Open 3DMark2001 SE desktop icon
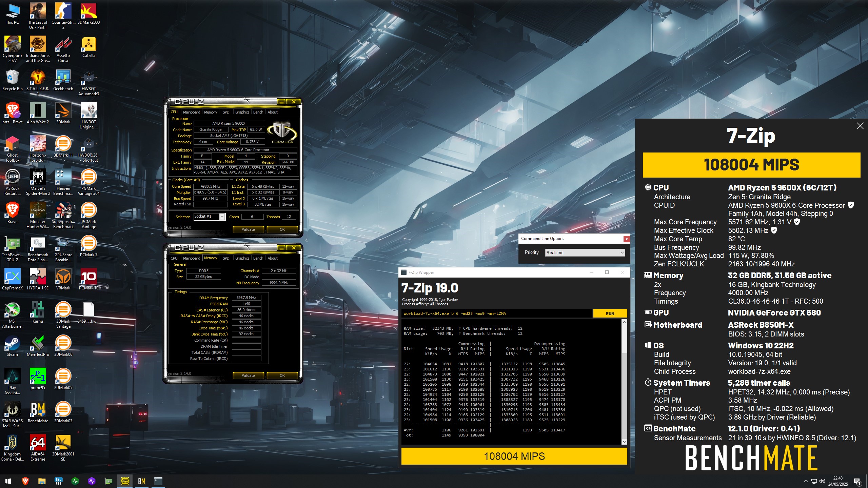 coord(63,448)
